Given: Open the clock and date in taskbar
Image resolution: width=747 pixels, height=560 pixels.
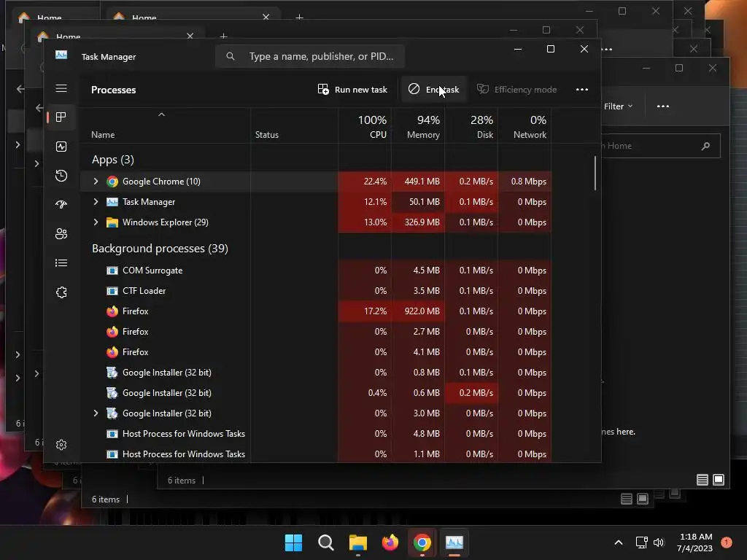Looking at the screenshot, I should point(694,542).
